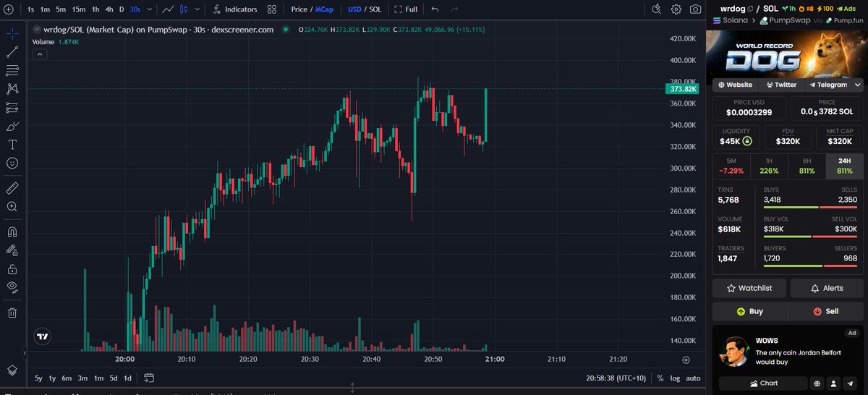Set interval to 5m
The width and height of the screenshot is (868, 395).
point(61,9)
